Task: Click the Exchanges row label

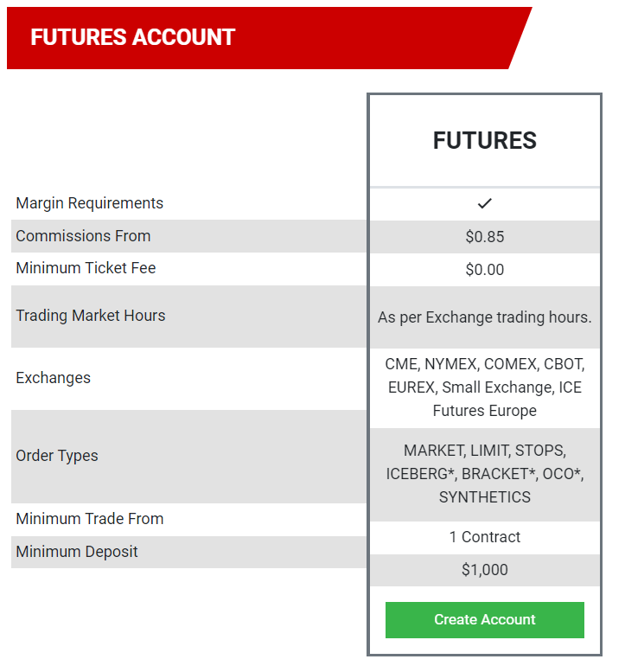Action: point(53,378)
